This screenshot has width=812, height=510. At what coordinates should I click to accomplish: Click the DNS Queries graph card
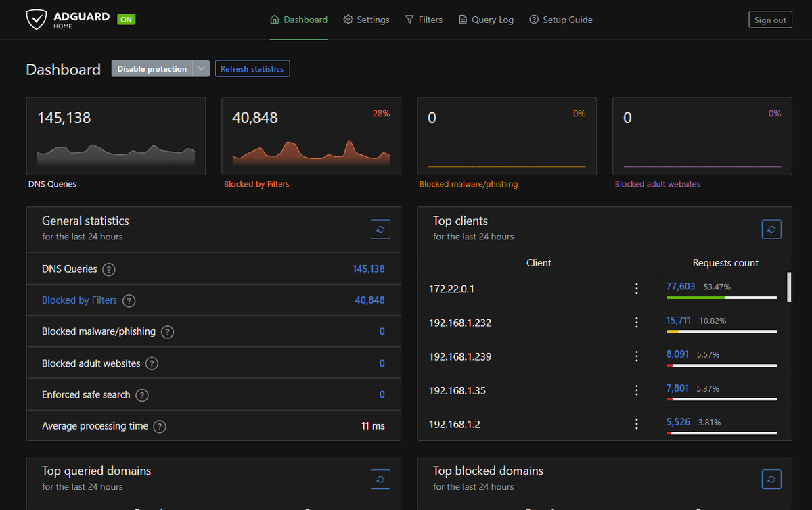pos(116,136)
